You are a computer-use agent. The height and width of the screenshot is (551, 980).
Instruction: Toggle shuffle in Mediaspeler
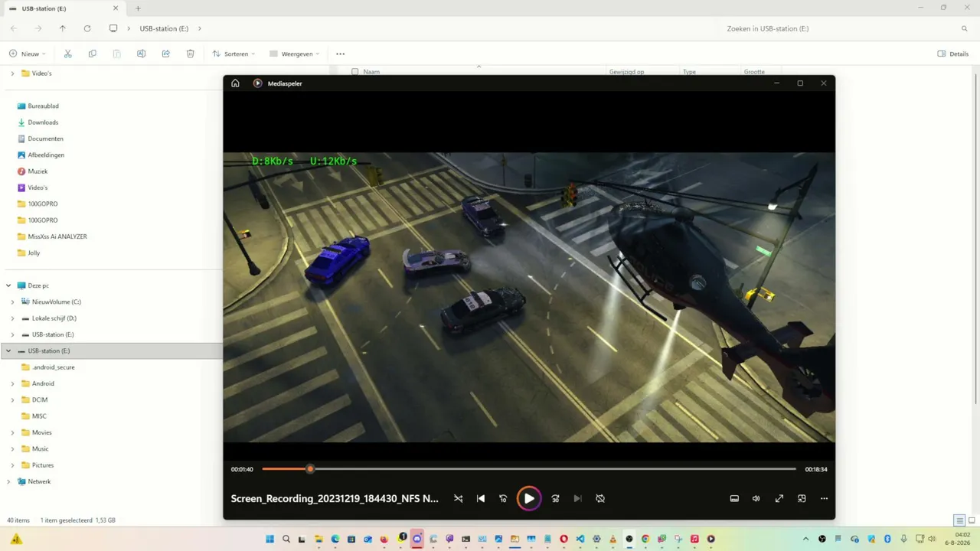[x=458, y=498]
